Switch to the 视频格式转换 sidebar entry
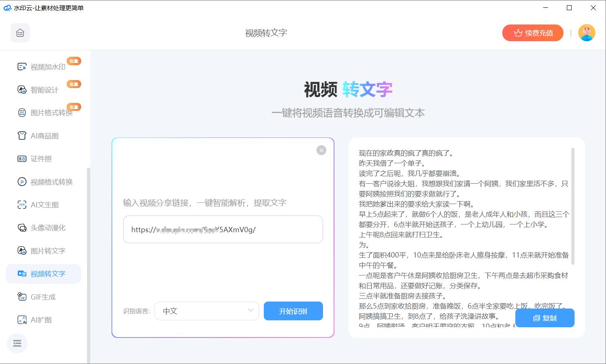Viewport: 606px width, 364px height. (x=22, y=182)
